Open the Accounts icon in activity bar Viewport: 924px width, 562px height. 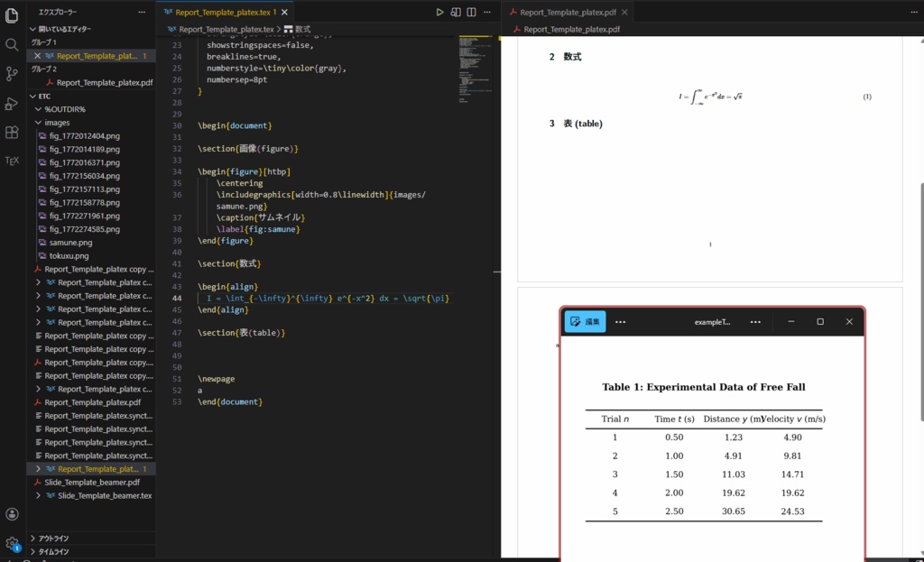point(12,514)
